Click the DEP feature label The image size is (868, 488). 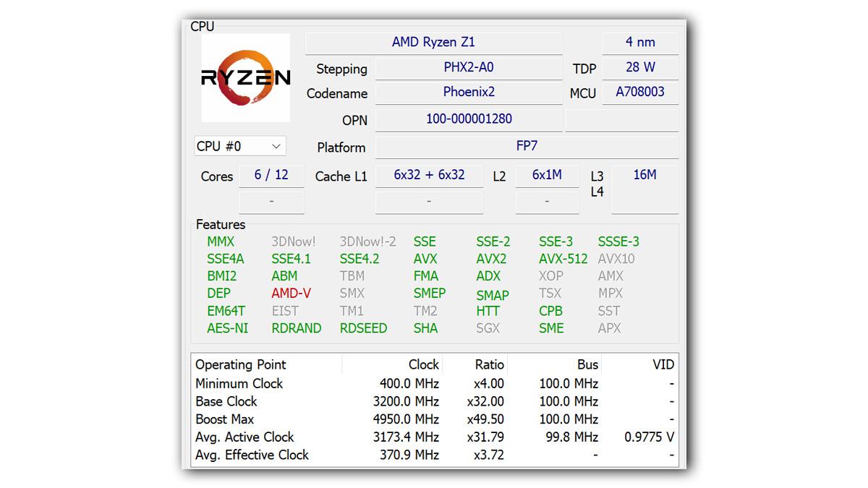pos(218,294)
